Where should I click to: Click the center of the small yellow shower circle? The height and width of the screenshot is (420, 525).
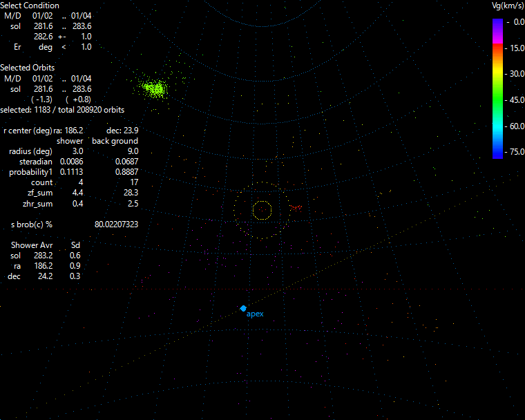tap(262, 209)
